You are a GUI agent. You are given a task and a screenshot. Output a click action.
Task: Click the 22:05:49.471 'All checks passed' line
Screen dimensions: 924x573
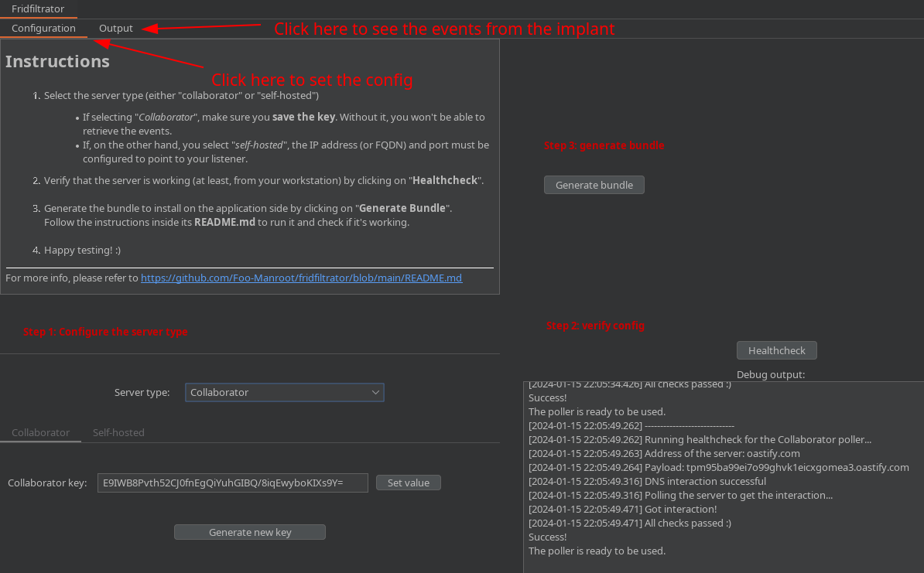(629, 523)
